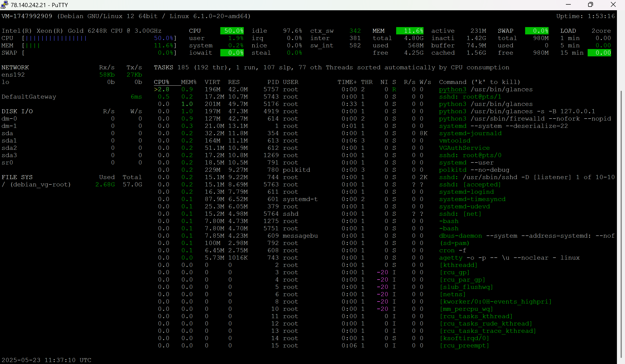Image resolution: width=625 pixels, height=364 pixels.
Task: Click the DefaultGateway 6ms entry
Action: (72, 97)
